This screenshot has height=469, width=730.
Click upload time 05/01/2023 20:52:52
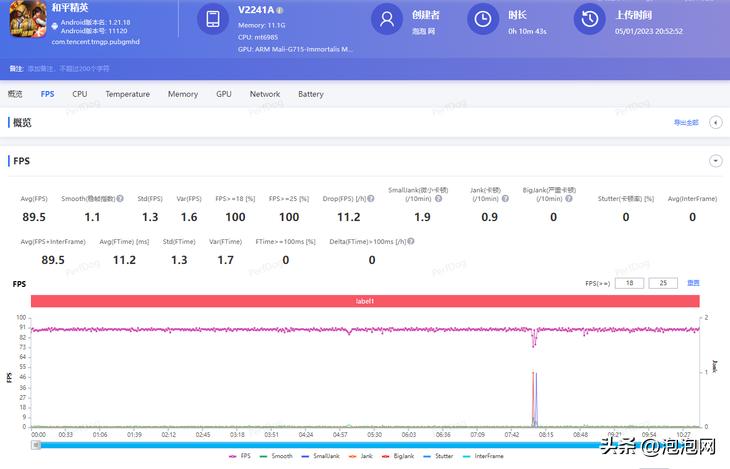(649, 31)
